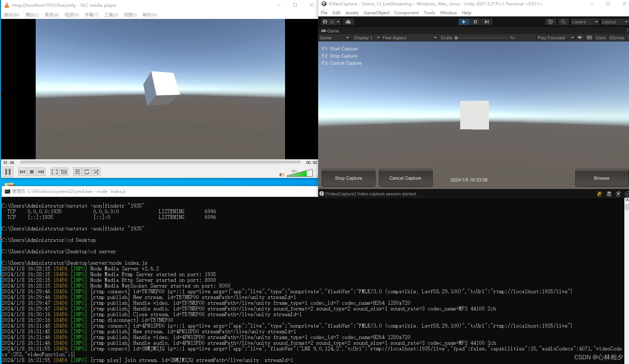Screen dimensions: 629x364
Task: Show the VLC playlist
Action: click(77, 172)
